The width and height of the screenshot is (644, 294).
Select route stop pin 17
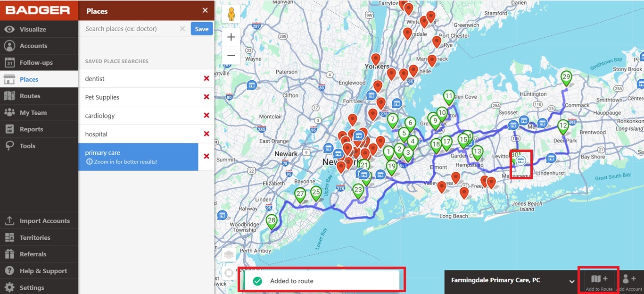(x=446, y=143)
